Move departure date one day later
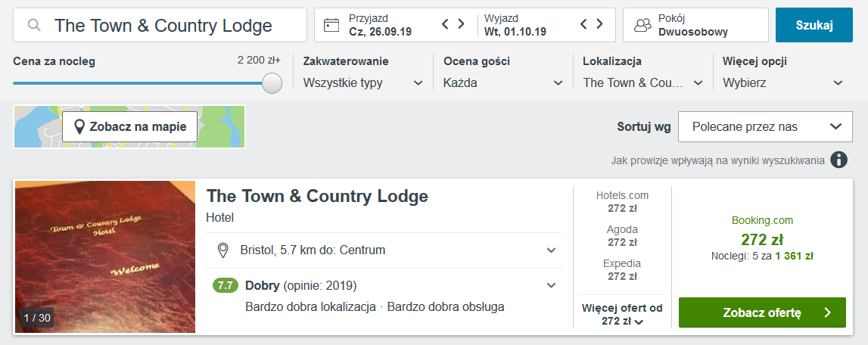 [x=599, y=23]
